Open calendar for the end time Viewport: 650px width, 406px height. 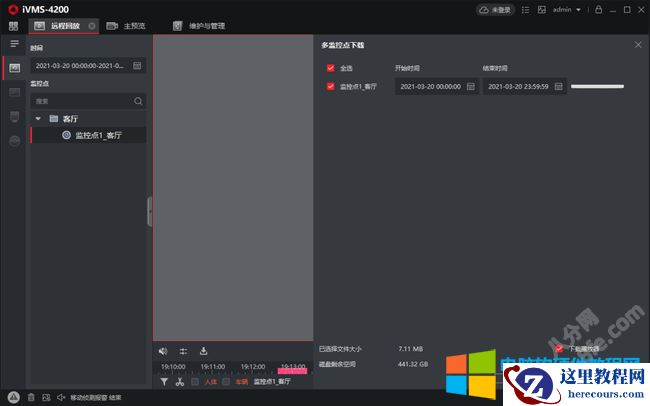click(x=559, y=86)
